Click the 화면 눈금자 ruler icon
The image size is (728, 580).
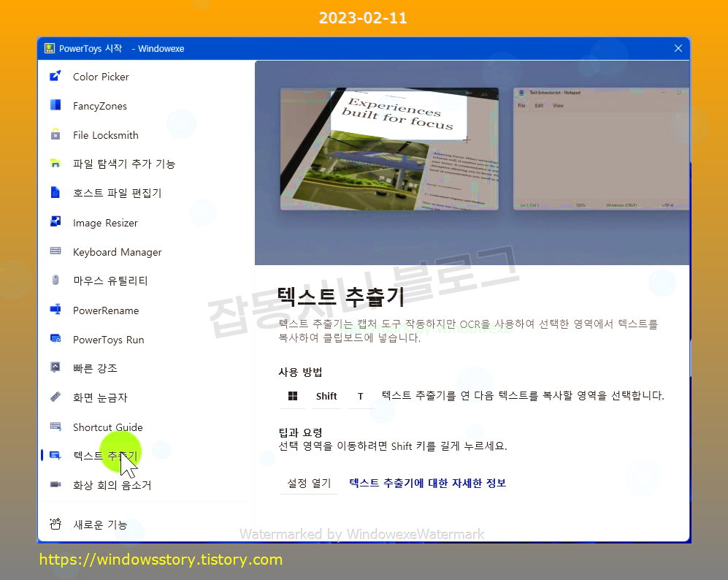pyautogui.click(x=55, y=397)
